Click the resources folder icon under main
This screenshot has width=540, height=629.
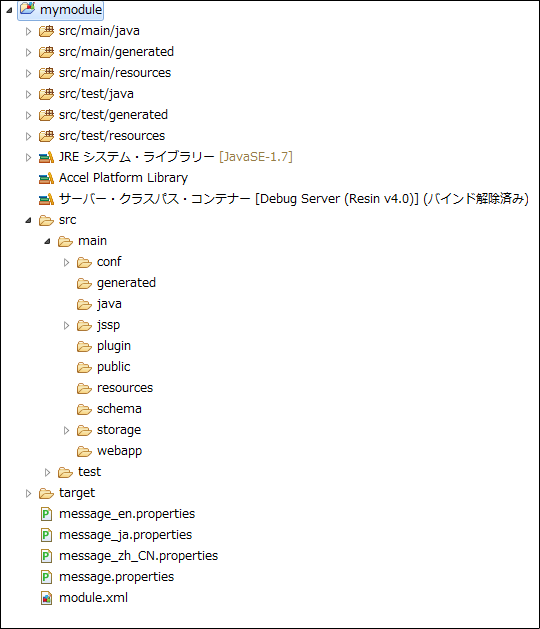[x=84, y=388]
